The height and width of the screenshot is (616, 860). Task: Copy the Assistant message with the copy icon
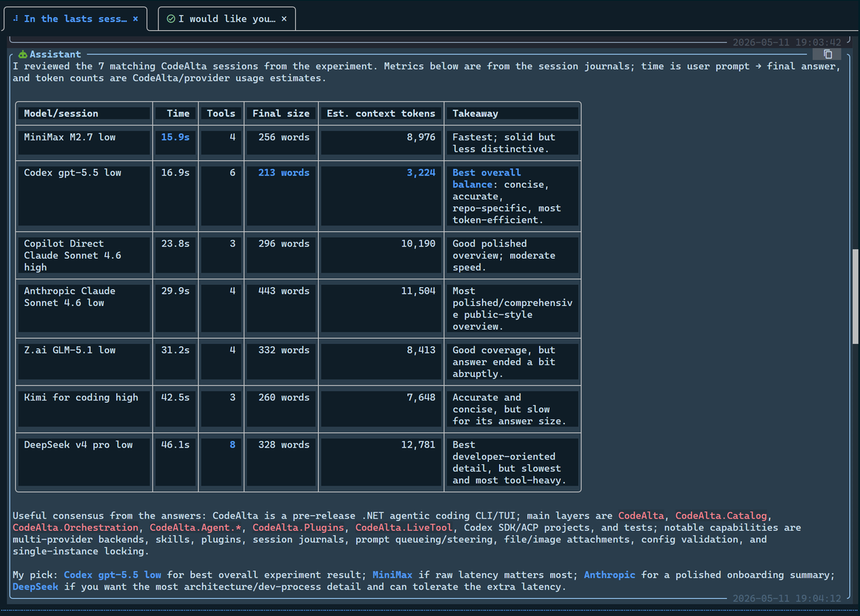coord(827,54)
